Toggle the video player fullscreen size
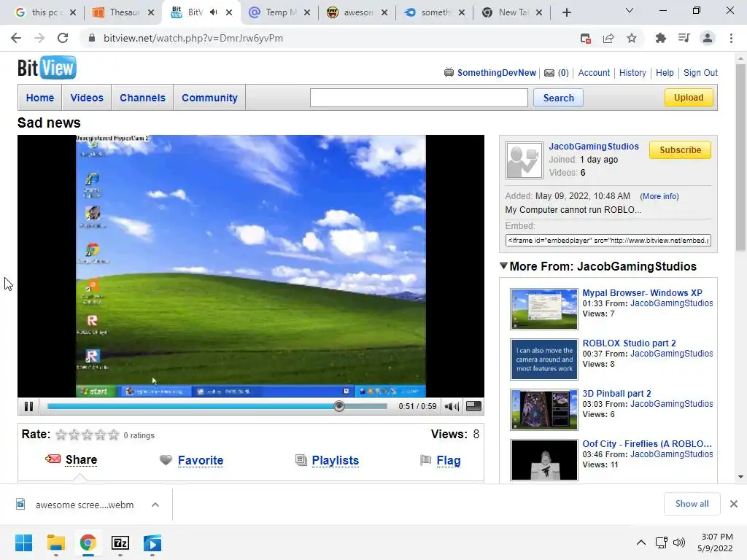The height and width of the screenshot is (560, 747). 473,405
